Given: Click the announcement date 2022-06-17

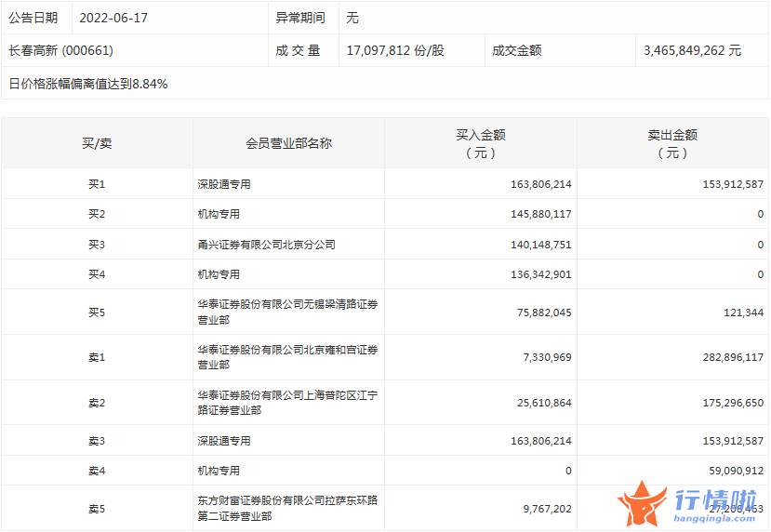Looking at the screenshot, I should (113, 18).
